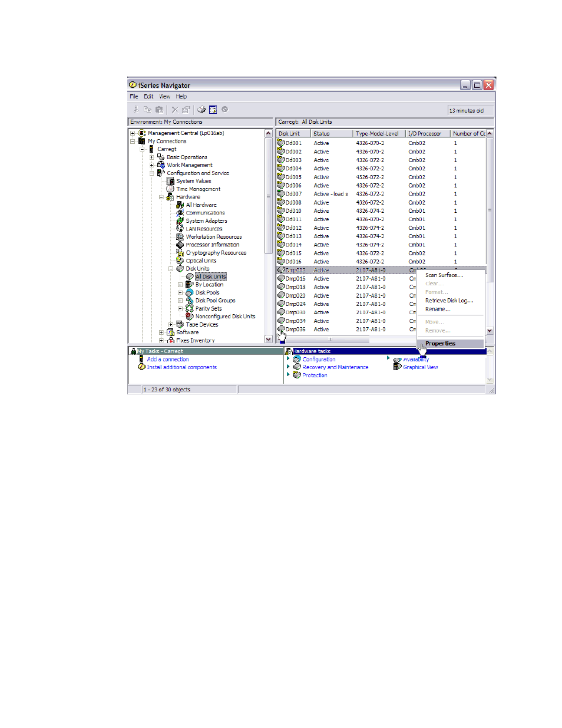Collapse the Hardware tree node
Image resolution: width=562 pixels, height=728 pixels.
[x=161, y=197]
